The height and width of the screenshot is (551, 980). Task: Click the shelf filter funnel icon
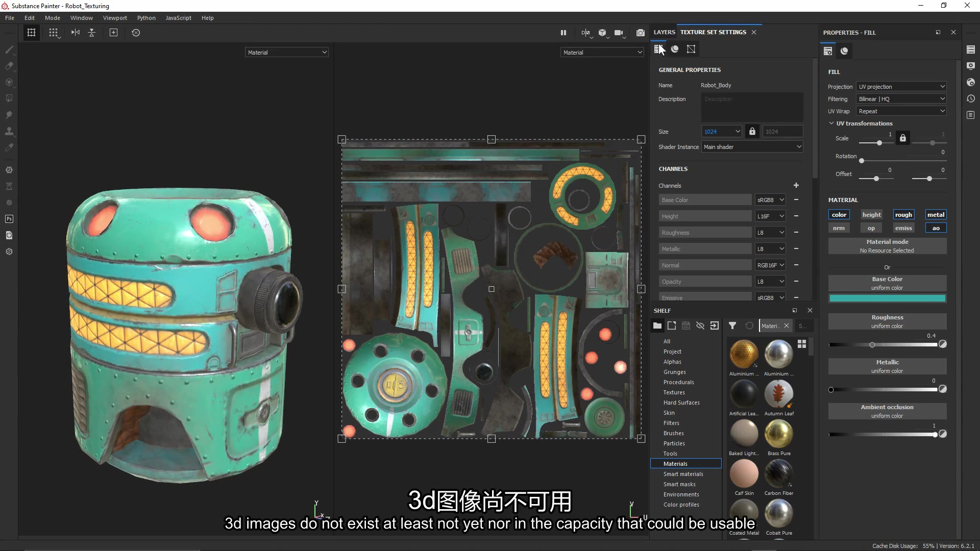tap(732, 325)
